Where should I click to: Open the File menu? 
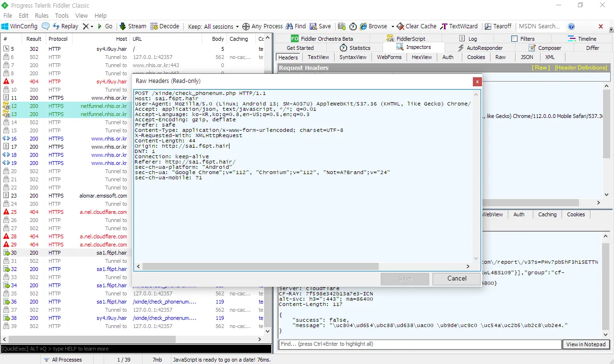(x=8, y=15)
